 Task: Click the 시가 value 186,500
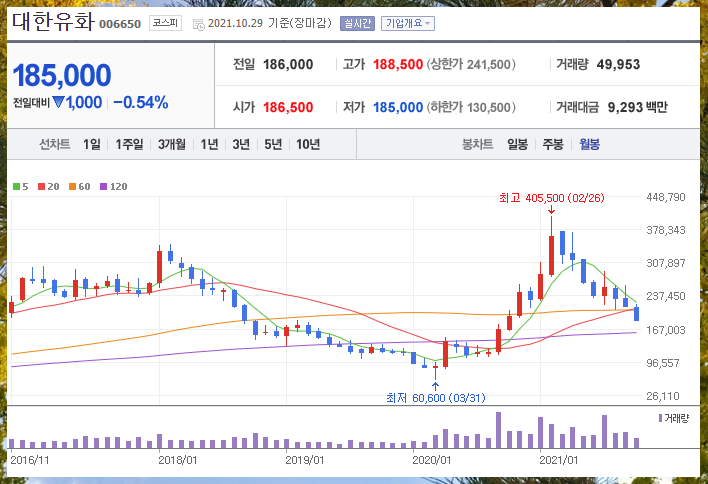[288, 107]
